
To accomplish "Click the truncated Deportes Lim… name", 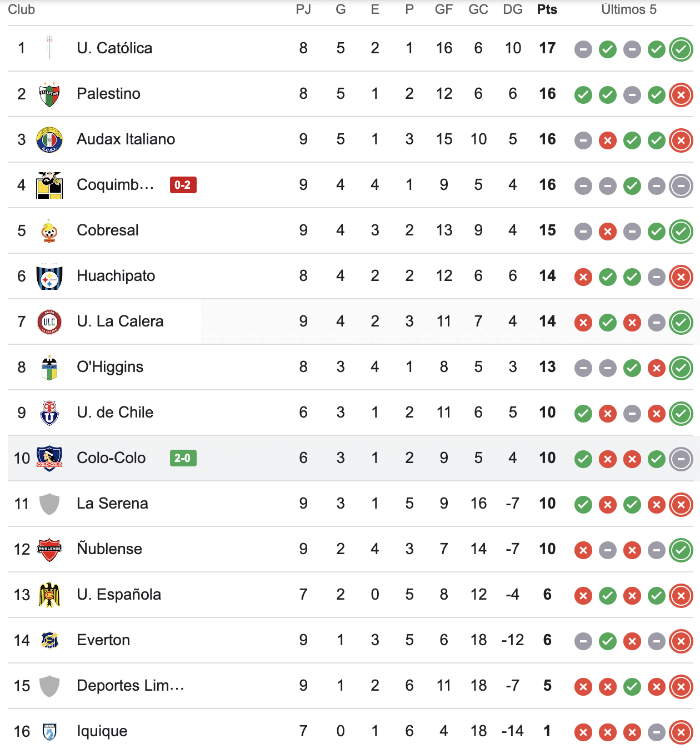I will [x=131, y=686].
